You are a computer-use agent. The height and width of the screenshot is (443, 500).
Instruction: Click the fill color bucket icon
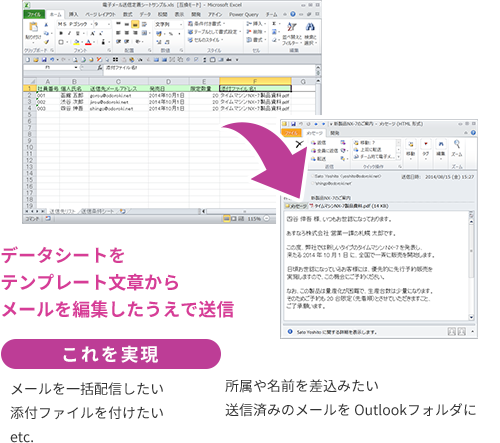[77, 42]
